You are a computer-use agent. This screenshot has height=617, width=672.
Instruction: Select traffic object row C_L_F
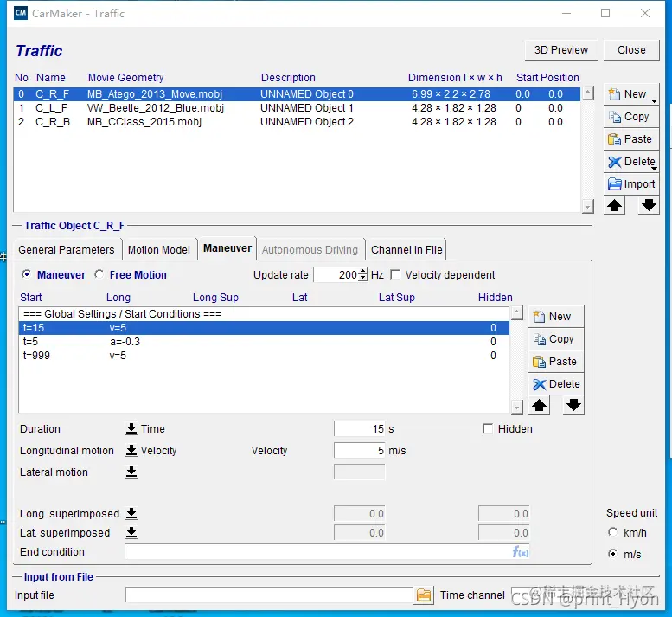coord(297,108)
